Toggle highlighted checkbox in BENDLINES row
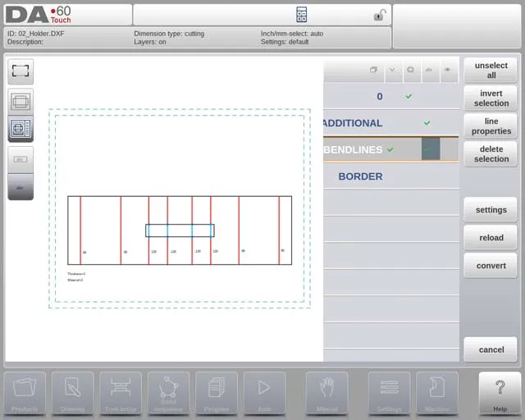This screenshot has height=420, width=525. coord(431,149)
